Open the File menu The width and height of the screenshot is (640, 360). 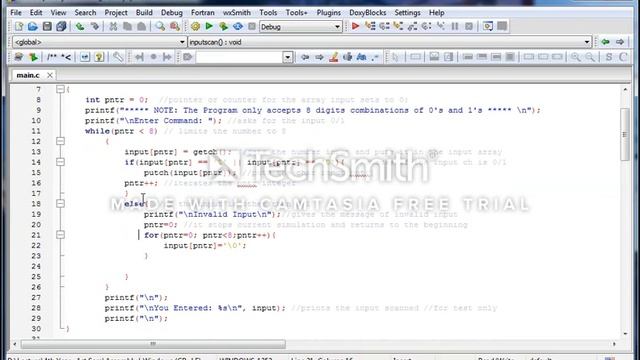pos(16,13)
